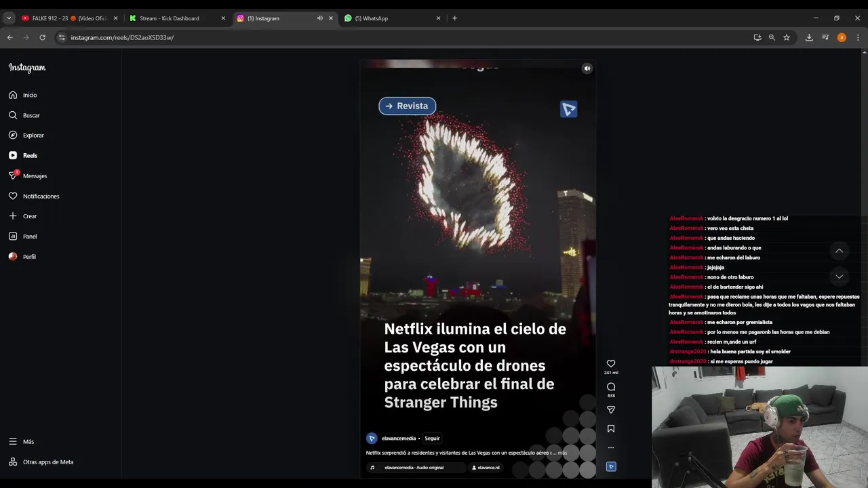Viewport: 868px width, 488px height.
Task: Open the tab search dropdown arrow
Action: (x=9, y=18)
